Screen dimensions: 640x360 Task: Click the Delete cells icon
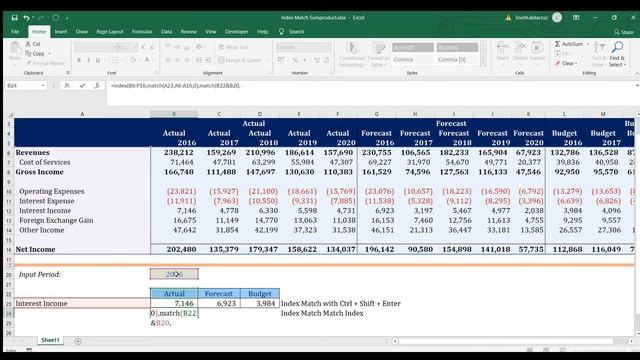pyautogui.click(x=520, y=47)
